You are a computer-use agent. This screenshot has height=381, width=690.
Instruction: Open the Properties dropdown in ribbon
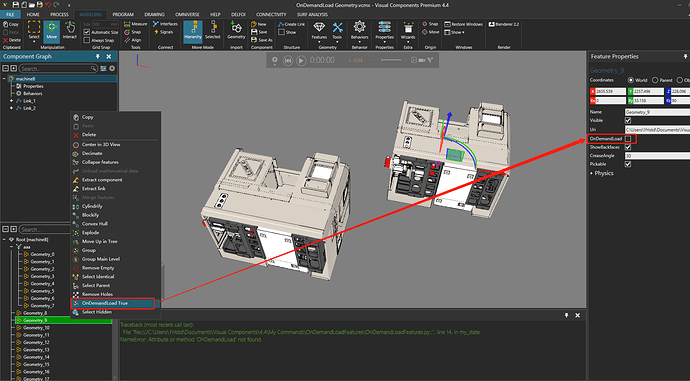(x=385, y=31)
